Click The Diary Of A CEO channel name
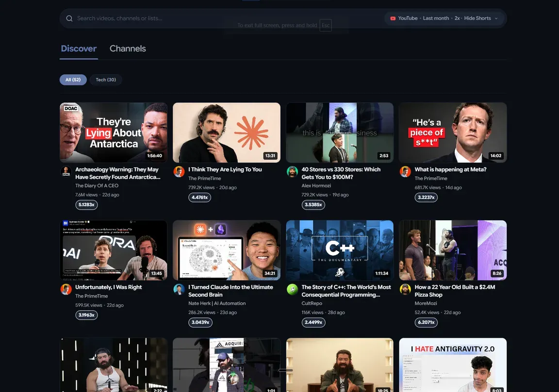559x392 pixels. [x=97, y=186]
